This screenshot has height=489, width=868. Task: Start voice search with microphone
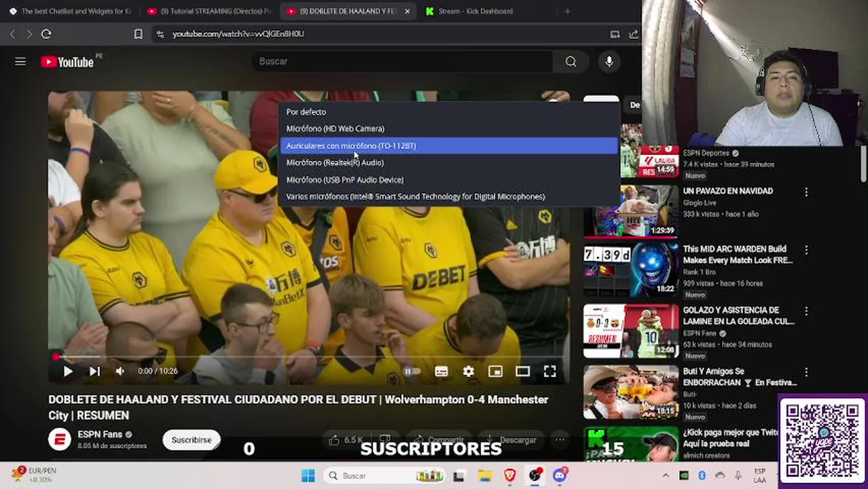coord(609,61)
